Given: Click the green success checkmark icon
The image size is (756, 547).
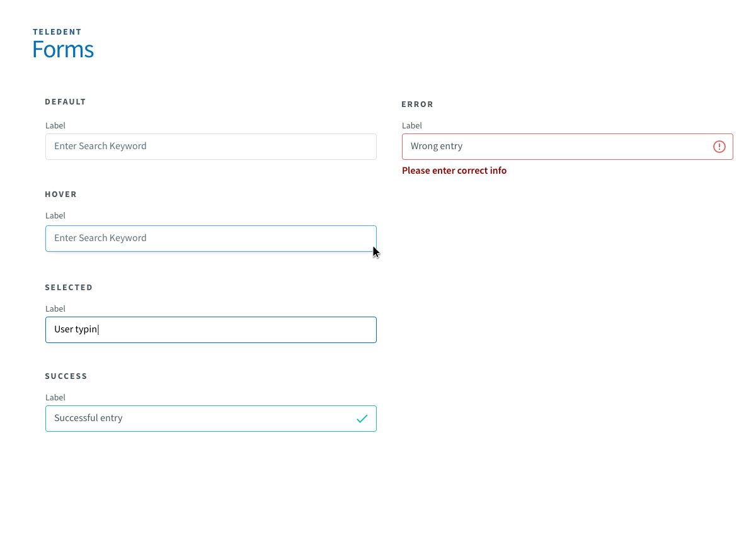Looking at the screenshot, I should tap(362, 419).
